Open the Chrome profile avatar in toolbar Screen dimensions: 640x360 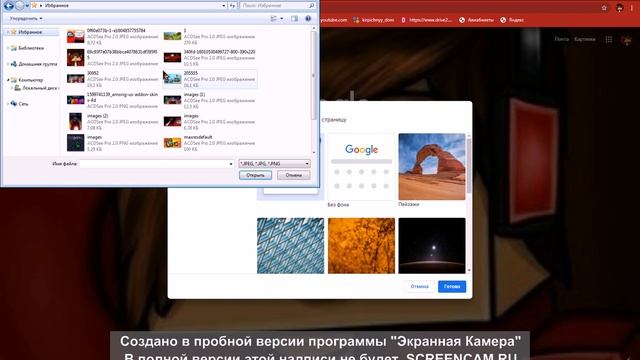[x=620, y=8]
